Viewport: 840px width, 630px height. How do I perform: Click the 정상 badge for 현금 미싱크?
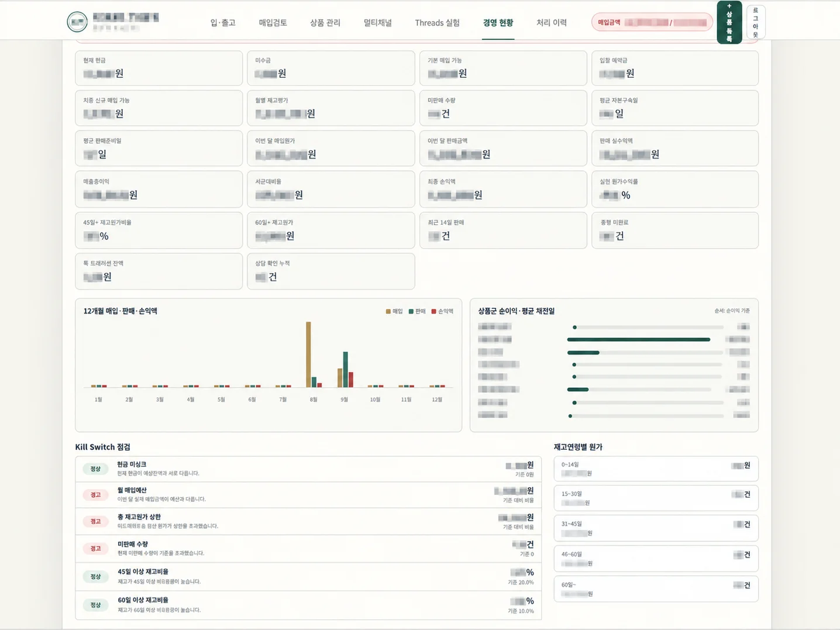coord(95,469)
